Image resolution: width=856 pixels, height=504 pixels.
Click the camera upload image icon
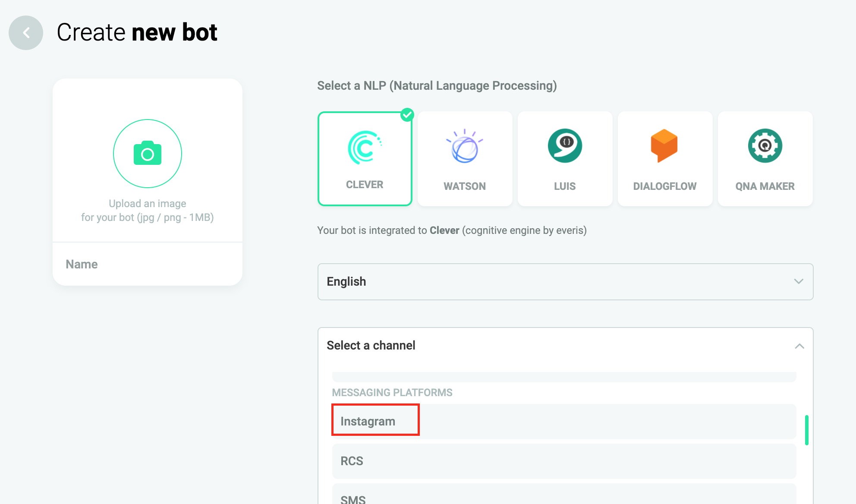[x=148, y=154]
